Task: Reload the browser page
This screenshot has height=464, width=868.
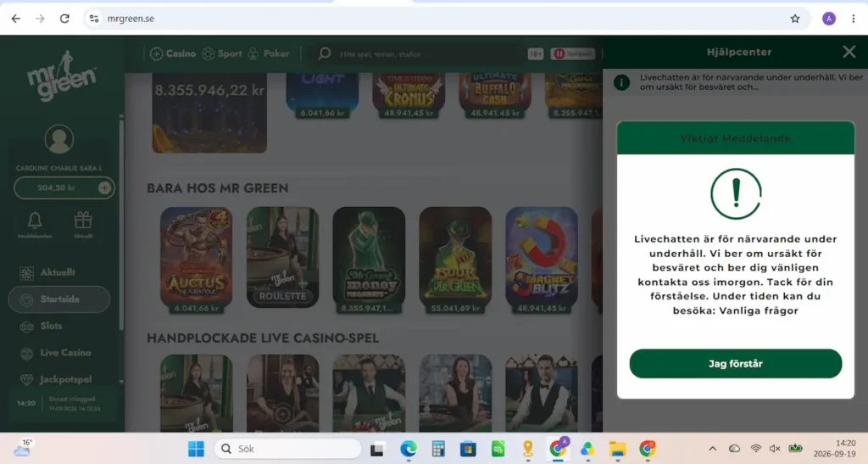Action: 64,19
